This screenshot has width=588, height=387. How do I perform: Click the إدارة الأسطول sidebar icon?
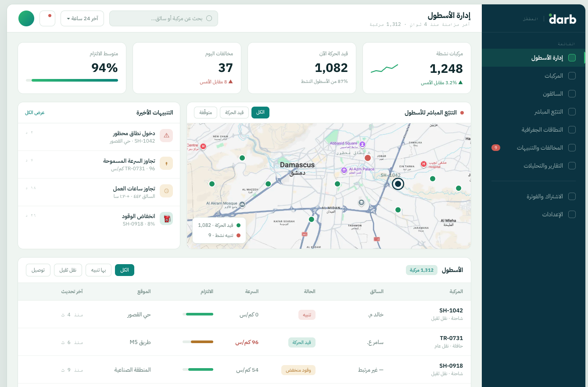point(572,57)
